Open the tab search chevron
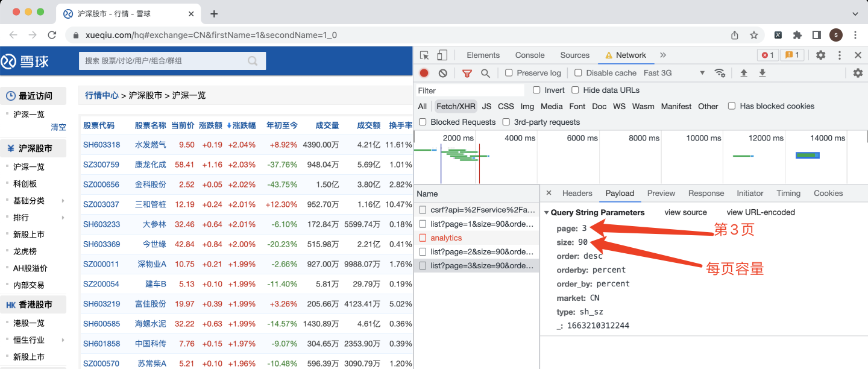This screenshot has width=868, height=369. [855, 13]
